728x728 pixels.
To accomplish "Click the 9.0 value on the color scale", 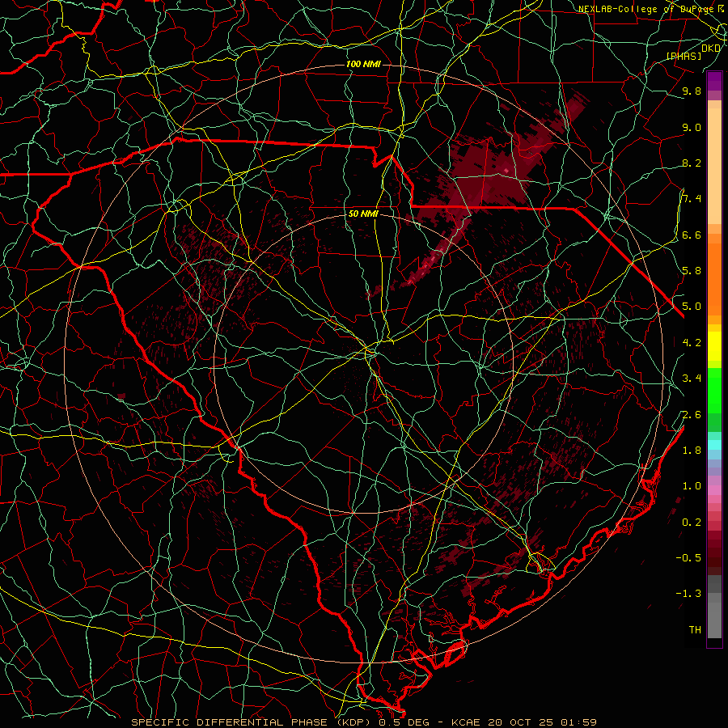I will point(692,127).
